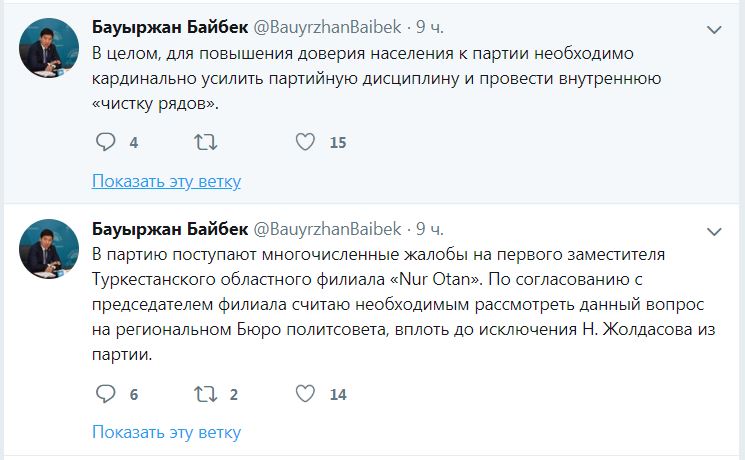Open second tweet's 9 ч. timestamp
The height and width of the screenshot is (460, 745).
point(433,228)
